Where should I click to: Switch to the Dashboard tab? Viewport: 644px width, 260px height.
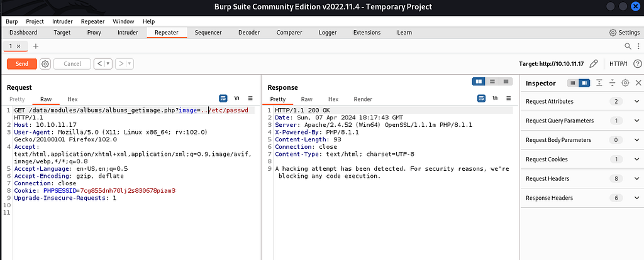point(23,33)
